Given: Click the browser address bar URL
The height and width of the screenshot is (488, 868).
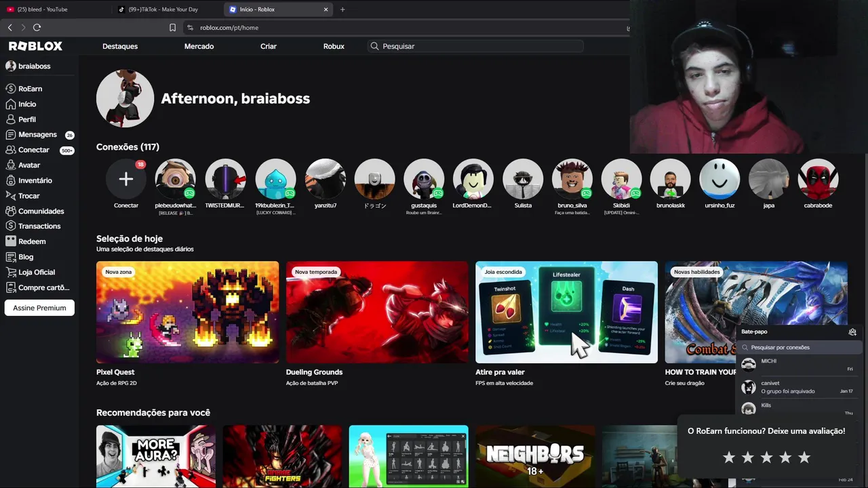Looking at the screenshot, I should pyautogui.click(x=229, y=28).
